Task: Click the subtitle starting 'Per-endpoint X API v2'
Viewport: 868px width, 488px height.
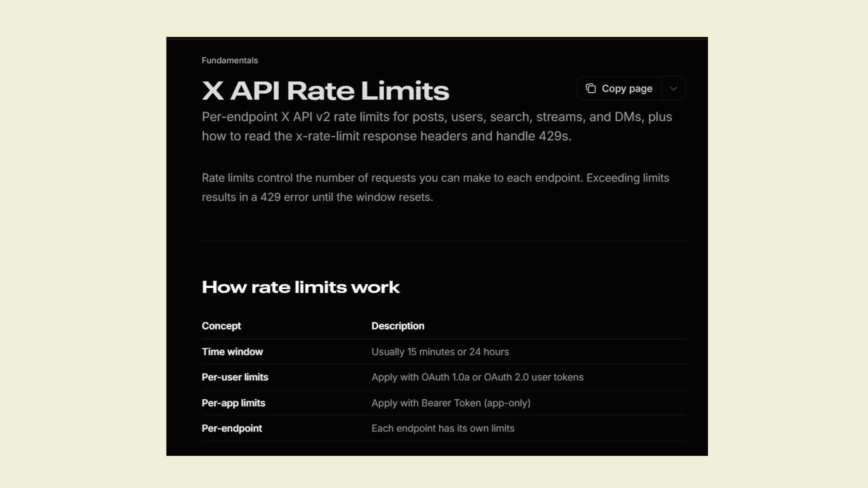Action: tap(437, 126)
